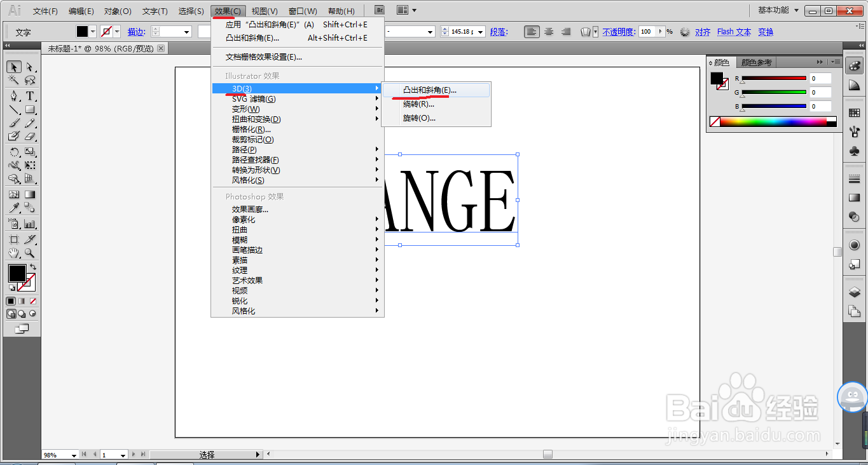Switch to the 颜色参考 panel tab
The height and width of the screenshot is (465, 868).
(758, 62)
